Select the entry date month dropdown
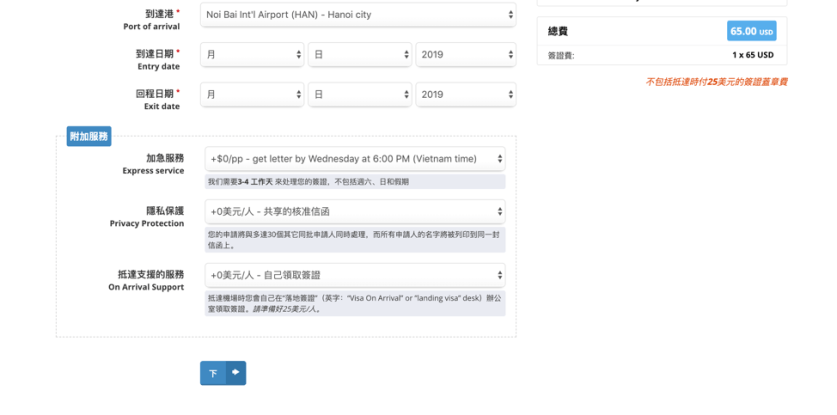 (x=252, y=54)
